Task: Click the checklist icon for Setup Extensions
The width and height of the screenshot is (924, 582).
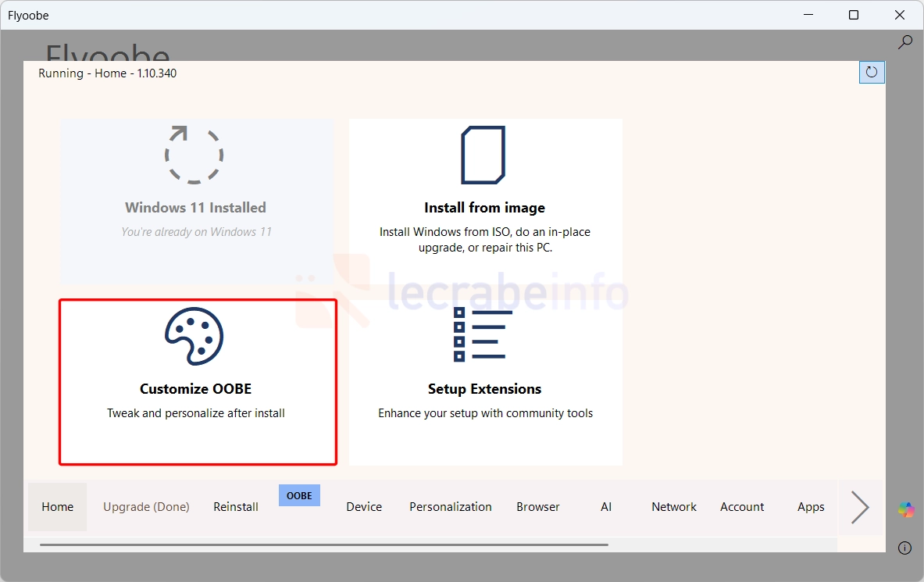Action: click(x=483, y=334)
